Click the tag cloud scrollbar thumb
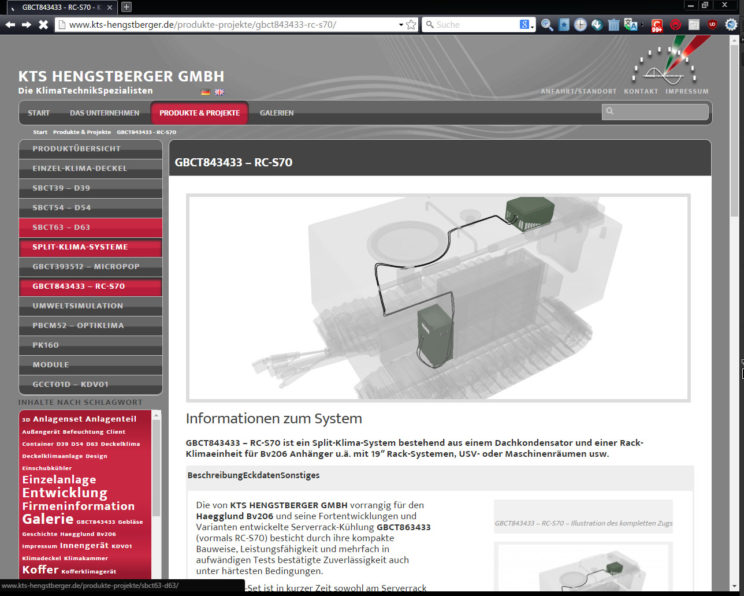Screen dimensions: 744x596 click(156, 467)
